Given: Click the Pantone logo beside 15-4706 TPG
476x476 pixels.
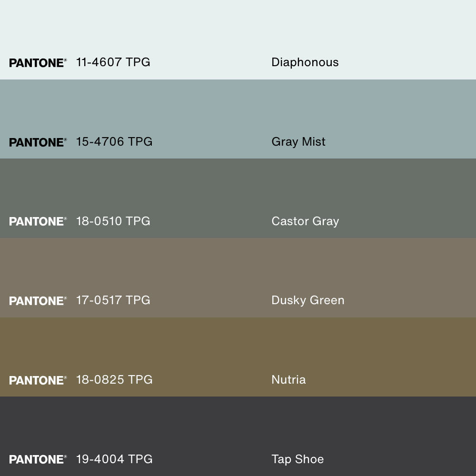Looking at the screenshot, I should click(x=38, y=142).
